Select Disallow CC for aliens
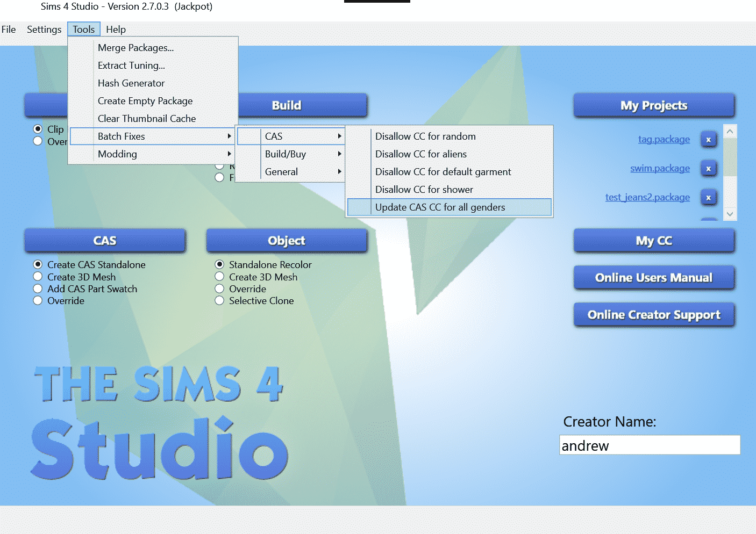Viewport: 756px width, 534px height. (x=421, y=154)
